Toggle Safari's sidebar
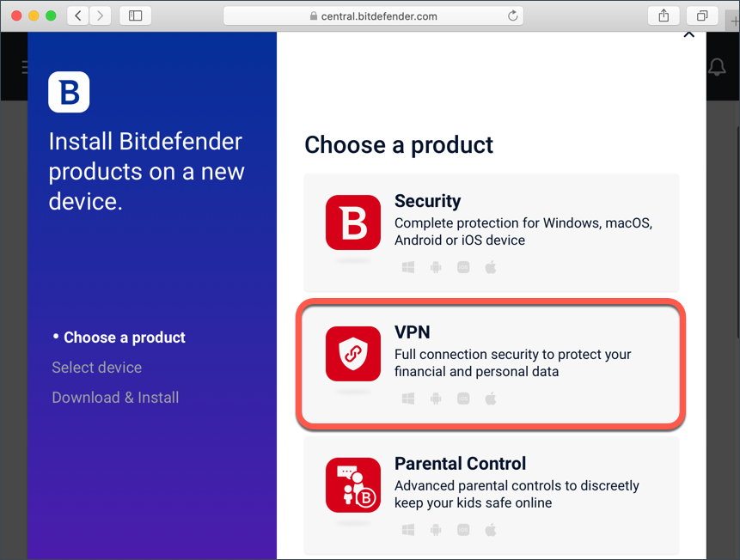The width and height of the screenshot is (740, 560). (x=136, y=16)
